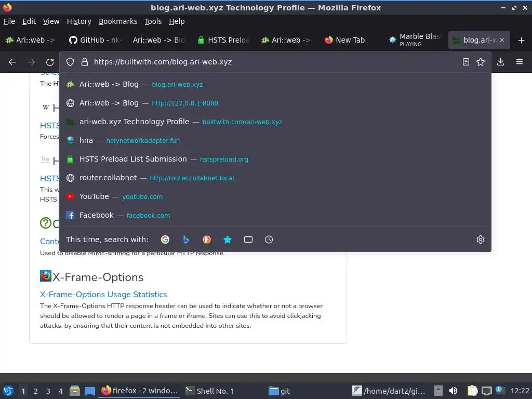Click the X-Frame-Options heading icon
This screenshot has height=399, width=532.
46,276
